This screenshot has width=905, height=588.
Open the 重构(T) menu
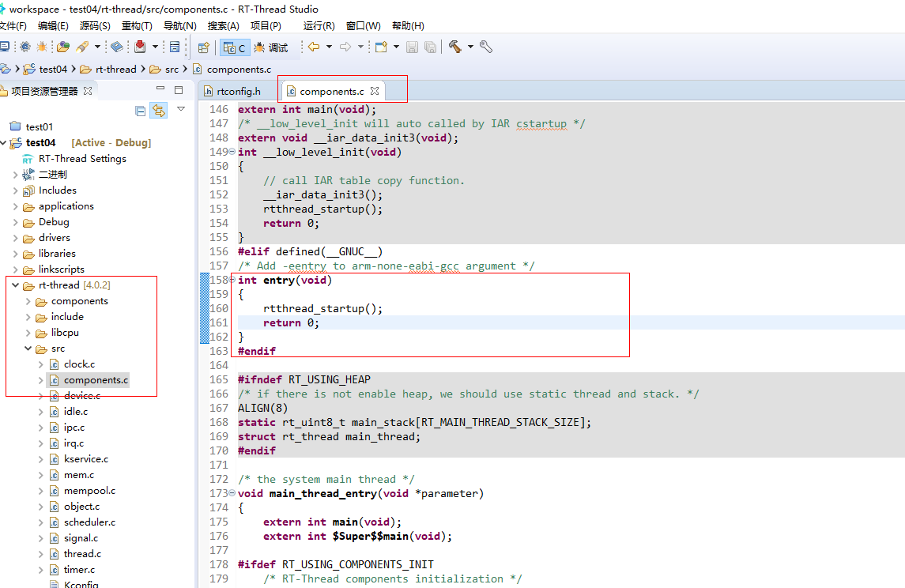(x=137, y=26)
